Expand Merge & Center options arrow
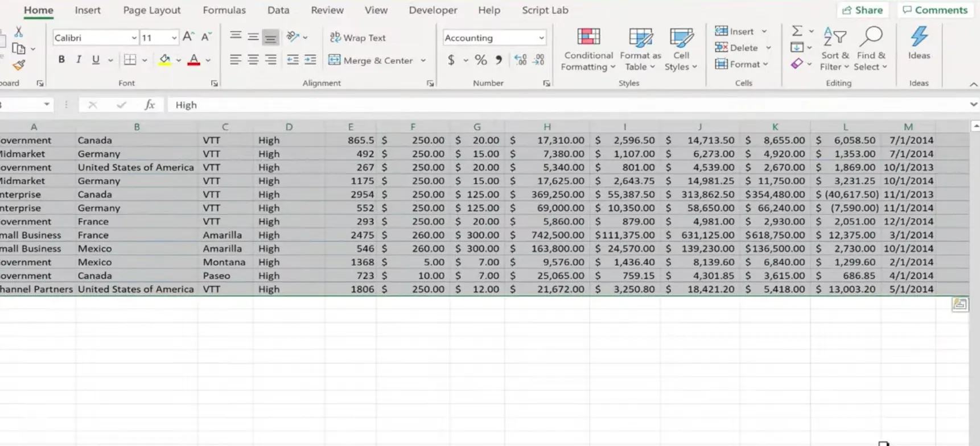This screenshot has width=980, height=446. 423,60
